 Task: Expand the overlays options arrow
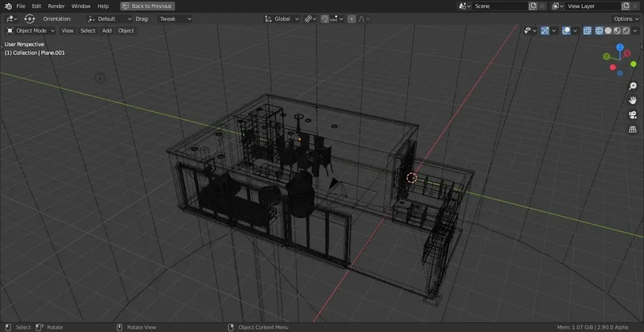(575, 31)
